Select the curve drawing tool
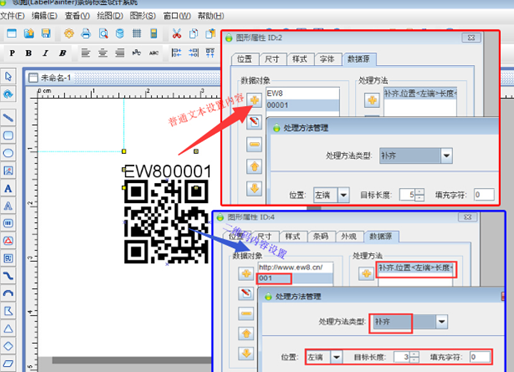Viewport: 514px width, 372px height. point(8,276)
